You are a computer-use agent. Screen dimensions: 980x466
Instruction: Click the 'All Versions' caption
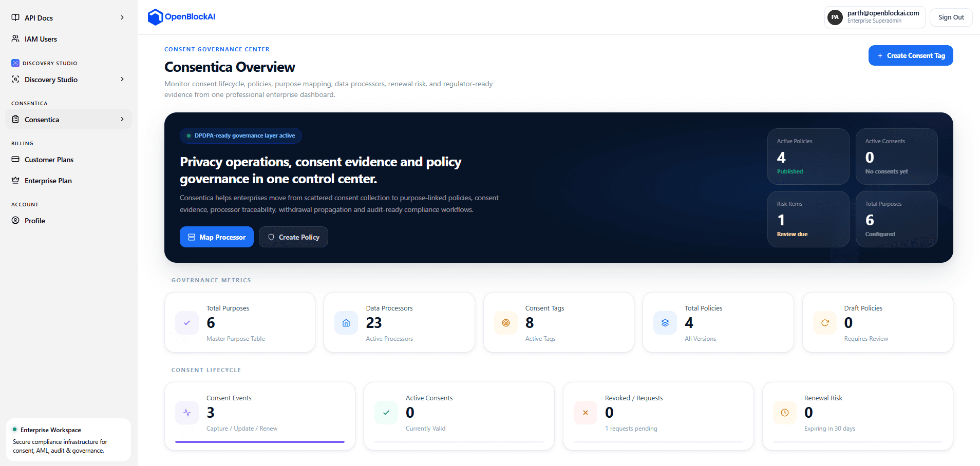click(x=700, y=339)
